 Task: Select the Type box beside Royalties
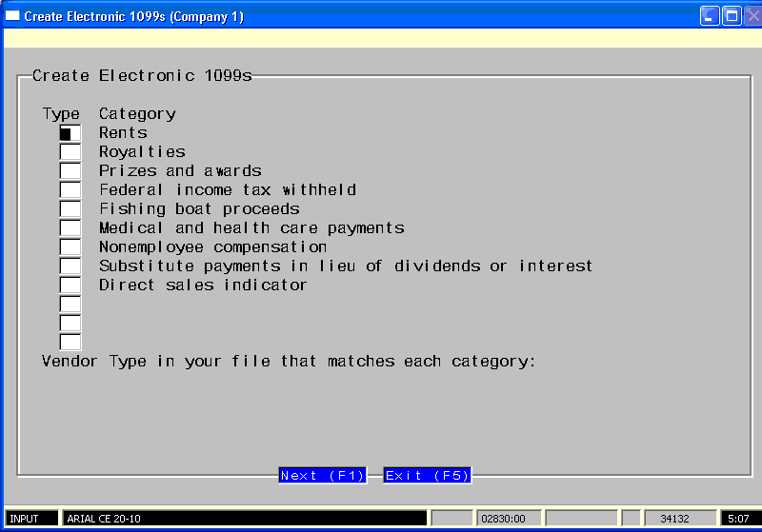click(x=70, y=152)
